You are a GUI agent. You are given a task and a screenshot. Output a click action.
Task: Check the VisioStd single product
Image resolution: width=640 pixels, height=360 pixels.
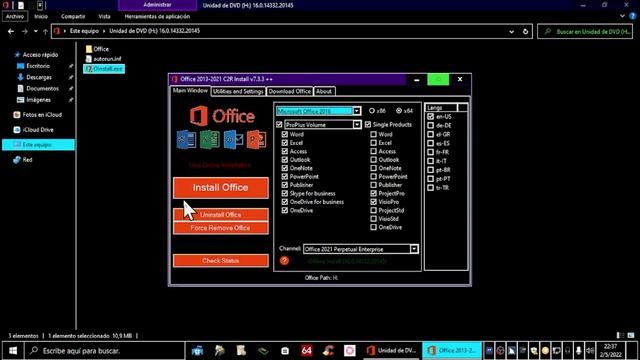(373, 219)
